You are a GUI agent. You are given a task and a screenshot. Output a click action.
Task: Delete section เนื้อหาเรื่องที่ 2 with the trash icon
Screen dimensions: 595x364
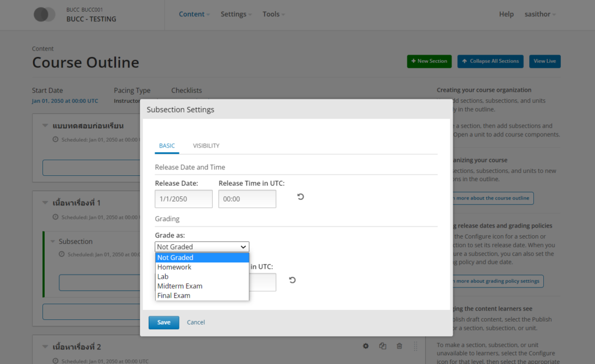click(x=399, y=346)
